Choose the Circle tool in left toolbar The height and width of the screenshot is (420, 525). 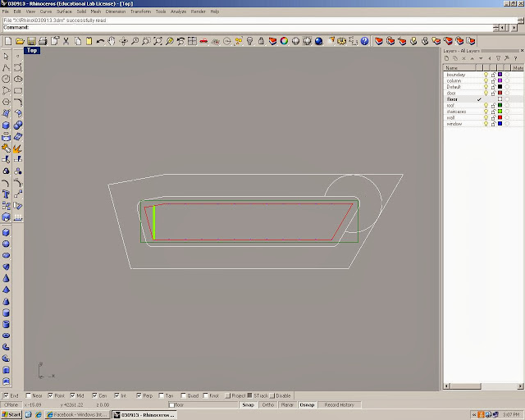click(x=6, y=80)
